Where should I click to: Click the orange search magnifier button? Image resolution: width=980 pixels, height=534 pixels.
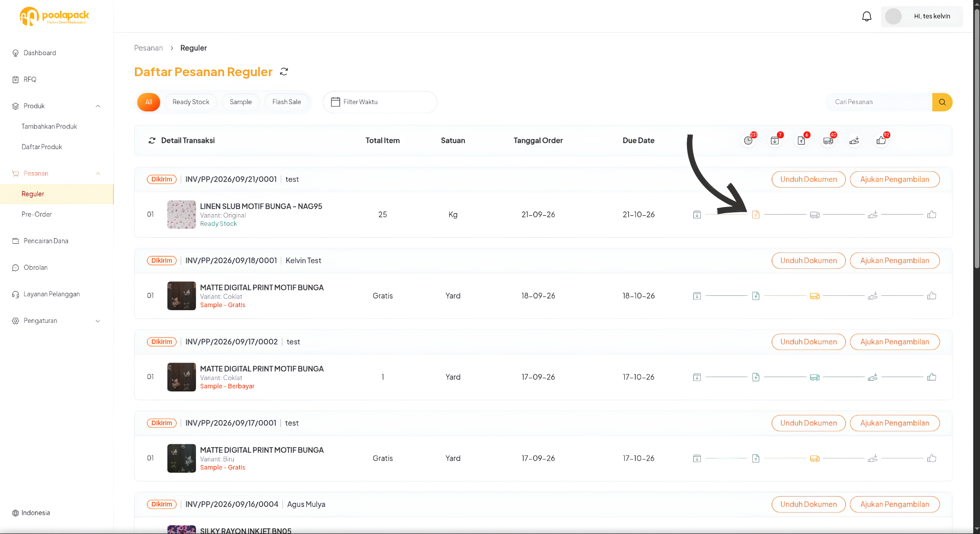(x=942, y=102)
